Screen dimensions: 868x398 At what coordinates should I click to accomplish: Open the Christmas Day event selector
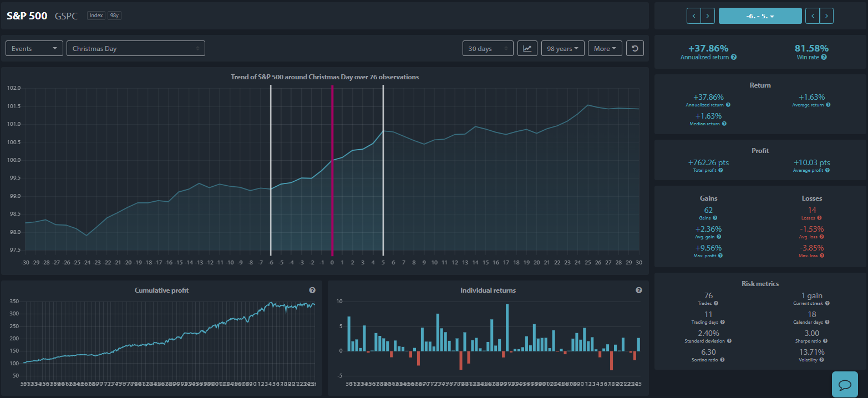coord(135,48)
